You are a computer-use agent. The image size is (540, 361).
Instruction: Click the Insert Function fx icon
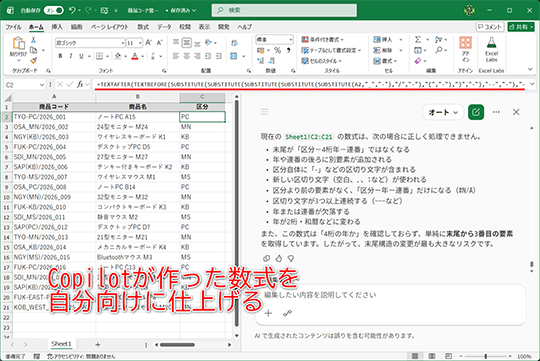point(80,84)
